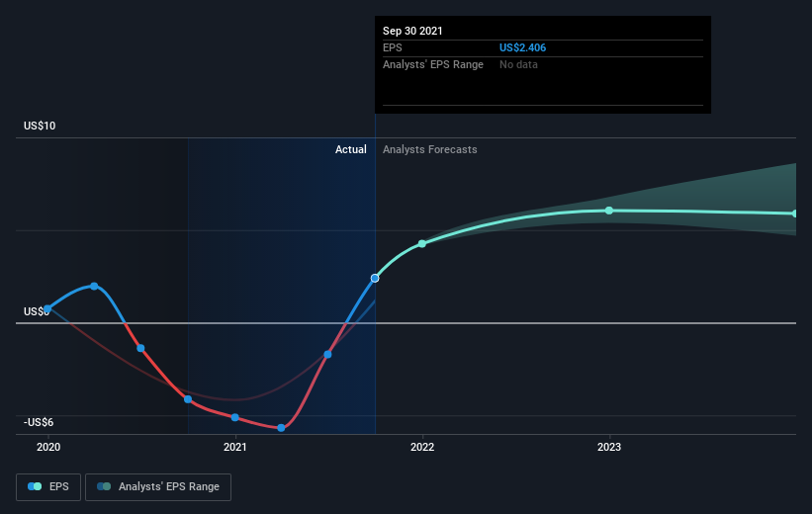
Task: Click the Analysts' EPS Range color icon
Action: (x=104, y=486)
